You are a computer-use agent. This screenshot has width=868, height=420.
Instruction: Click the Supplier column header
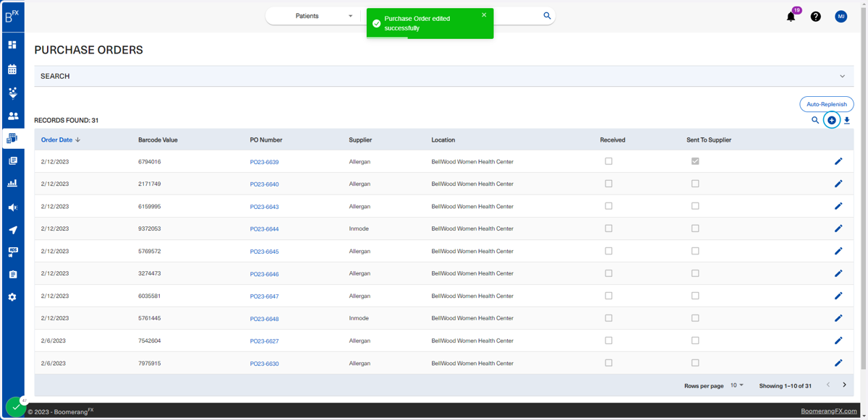[x=360, y=140]
